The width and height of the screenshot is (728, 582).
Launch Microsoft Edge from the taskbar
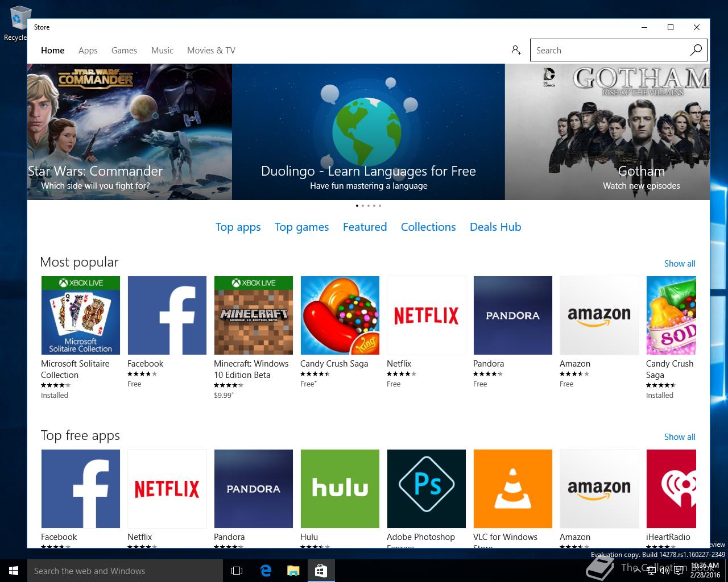click(266, 571)
